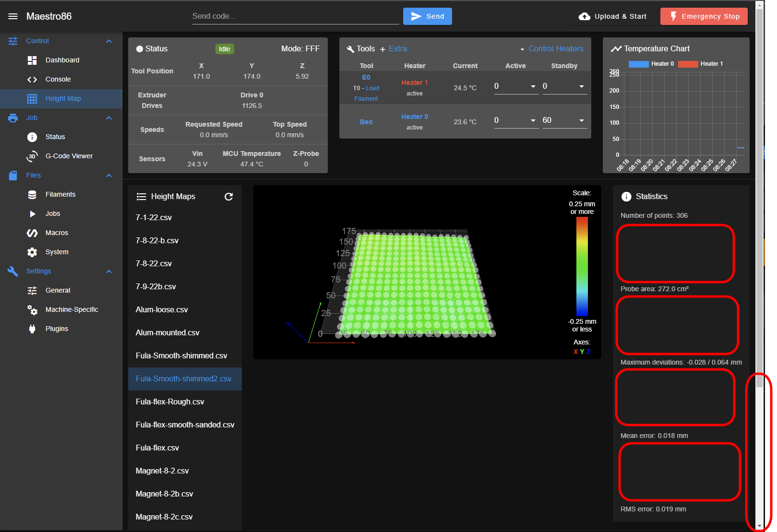Toggle Heater 1 legend in chart

point(700,64)
